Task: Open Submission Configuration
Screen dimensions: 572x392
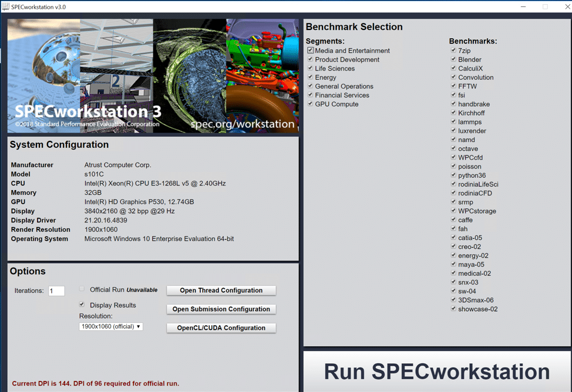Action: click(221, 309)
